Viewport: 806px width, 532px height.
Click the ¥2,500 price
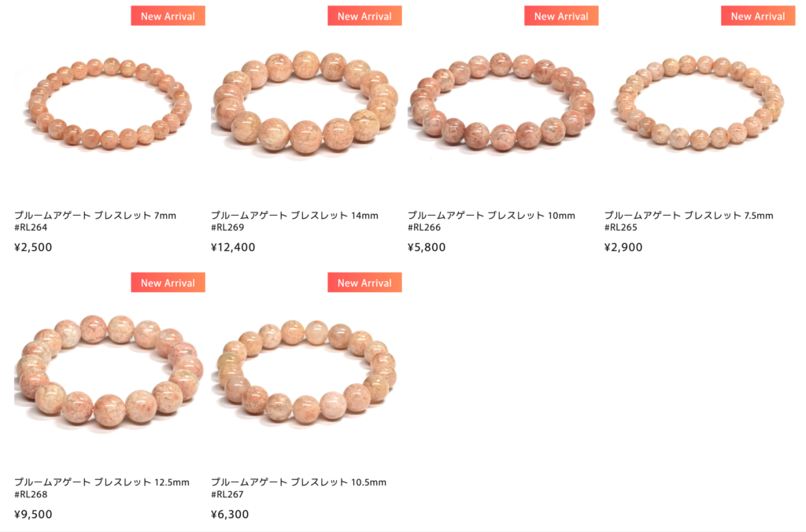click(33, 247)
